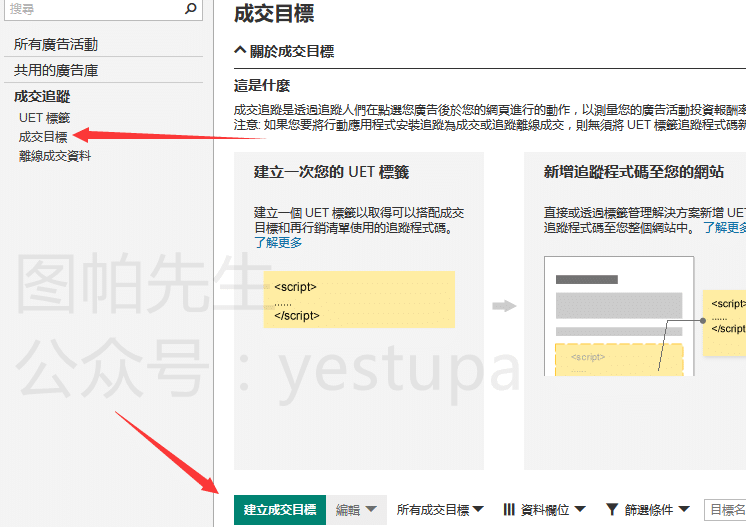The width and height of the screenshot is (746, 527).
Task: Click the 這是什麼 heading
Action: (x=262, y=86)
